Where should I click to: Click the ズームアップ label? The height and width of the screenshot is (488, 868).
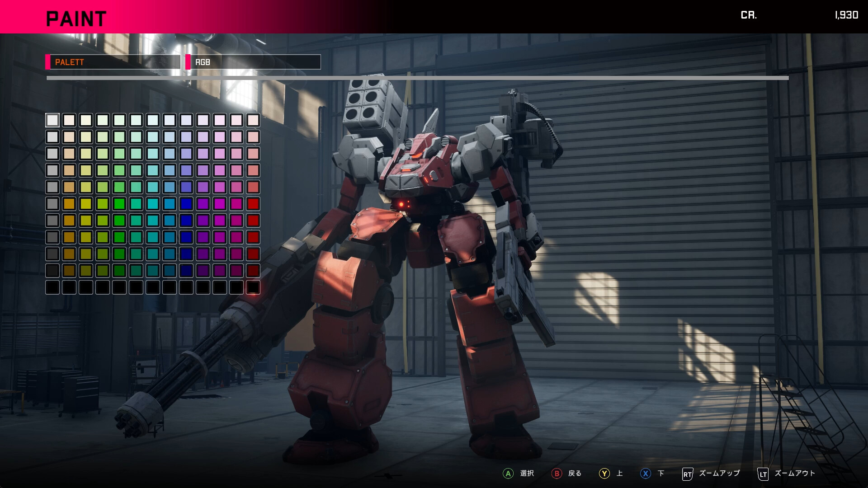pos(719,473)
